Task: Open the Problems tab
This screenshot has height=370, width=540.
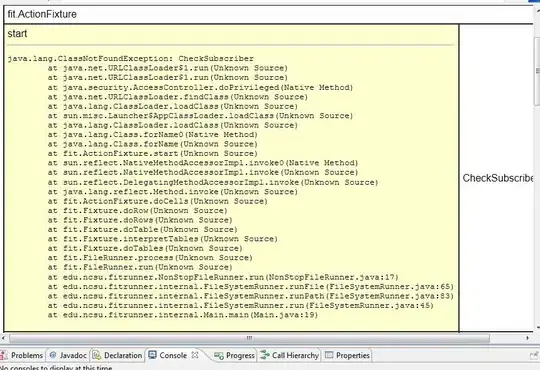Action: pyautogui.click(x=23, y=355)
